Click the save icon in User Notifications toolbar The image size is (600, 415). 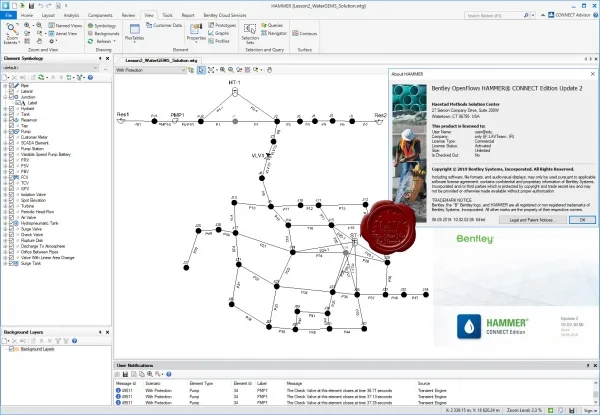point(125,374)
